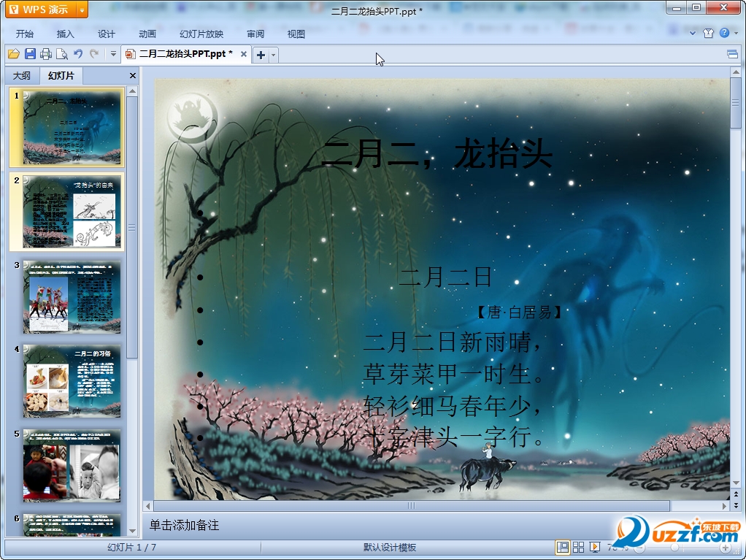The image size is (746, 560).
Task: Click poem line 十字津头一字行
Action: [454, 437]
